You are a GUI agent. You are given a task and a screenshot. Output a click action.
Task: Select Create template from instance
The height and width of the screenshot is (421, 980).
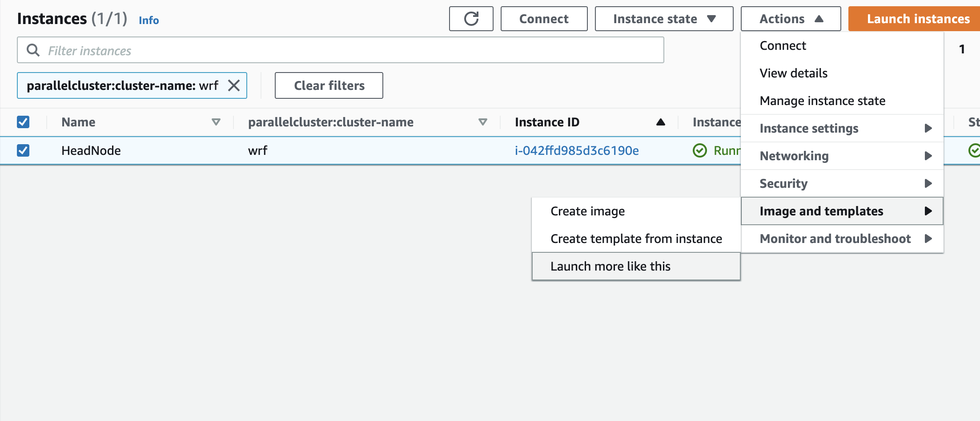click(x=636, y=239)
